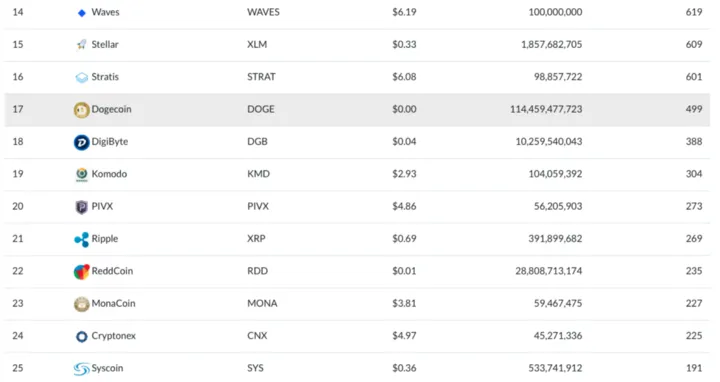Click the Ripple logo icon

coord(82,239)
